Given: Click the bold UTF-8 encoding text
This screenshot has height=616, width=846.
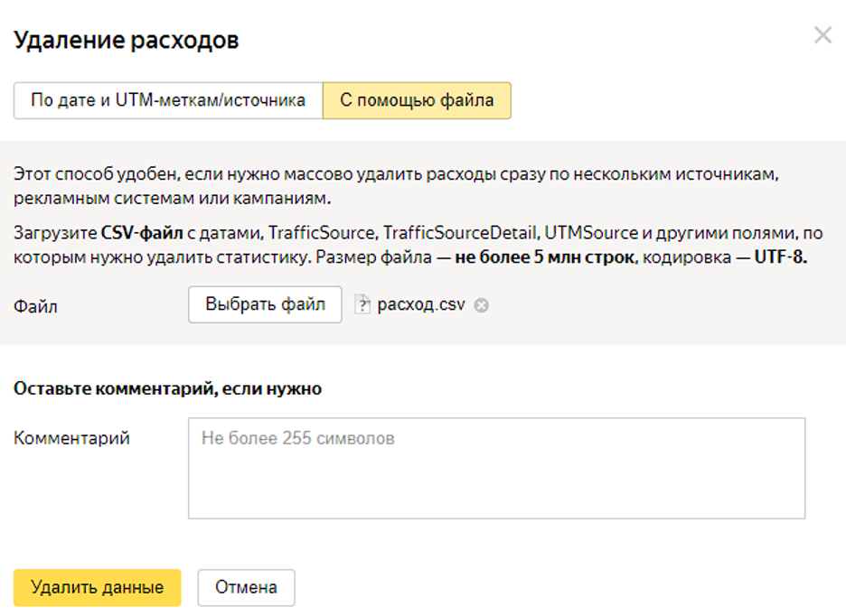Looking at the screenshot, I should 780,257.
